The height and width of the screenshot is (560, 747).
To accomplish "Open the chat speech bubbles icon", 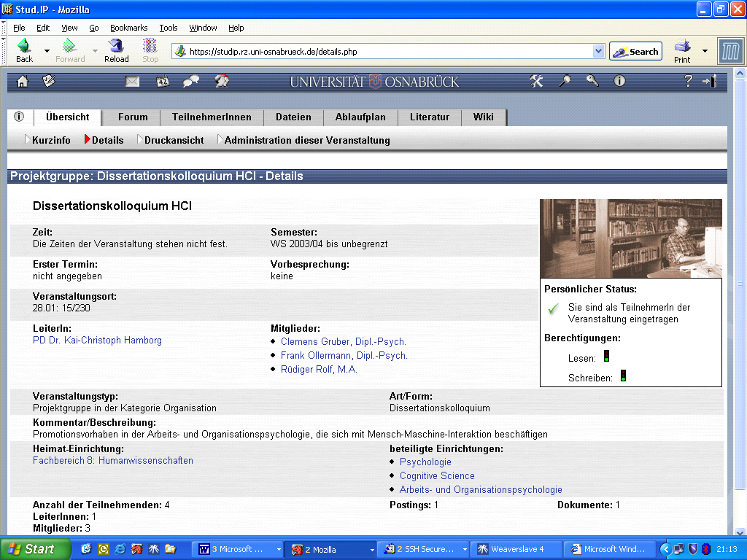I will 191,82.
